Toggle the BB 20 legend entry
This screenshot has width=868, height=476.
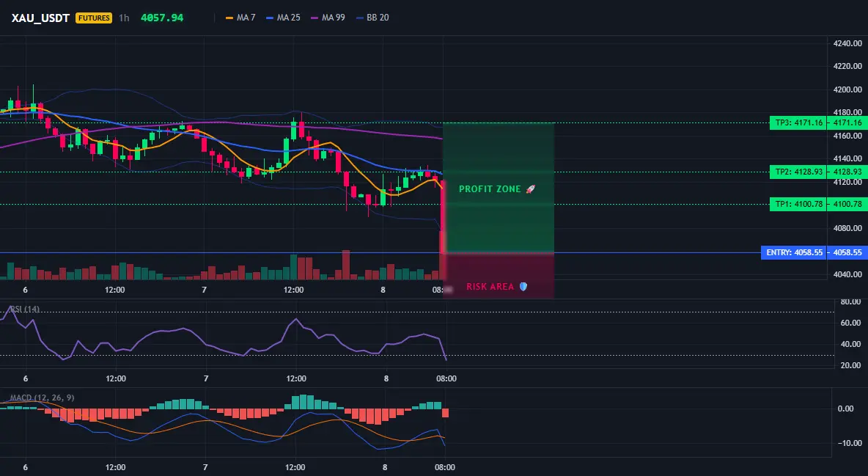[372, 18]
